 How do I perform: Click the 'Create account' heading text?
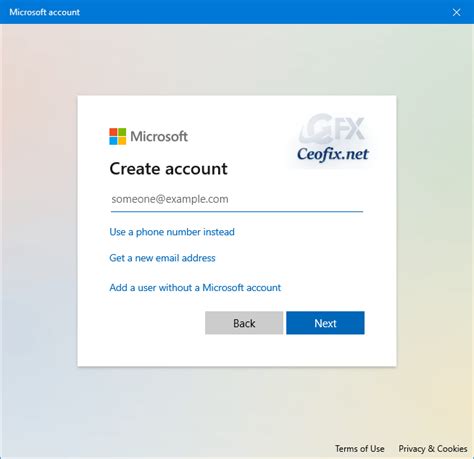coord(168,169)
